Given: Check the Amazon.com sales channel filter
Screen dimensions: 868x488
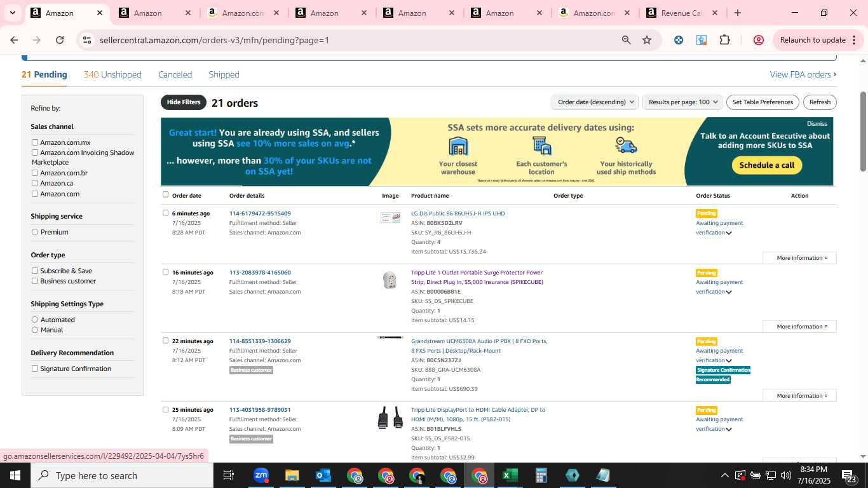Looking at the screenshot, I should tap(35, 194).
